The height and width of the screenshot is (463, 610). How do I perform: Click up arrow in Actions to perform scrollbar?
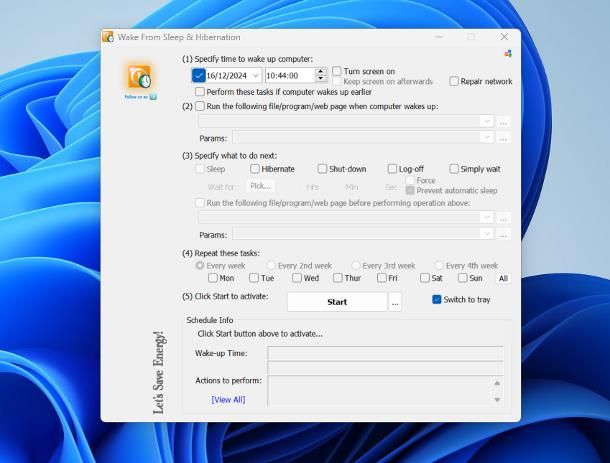pyautogui.click(x=497, y=383)
